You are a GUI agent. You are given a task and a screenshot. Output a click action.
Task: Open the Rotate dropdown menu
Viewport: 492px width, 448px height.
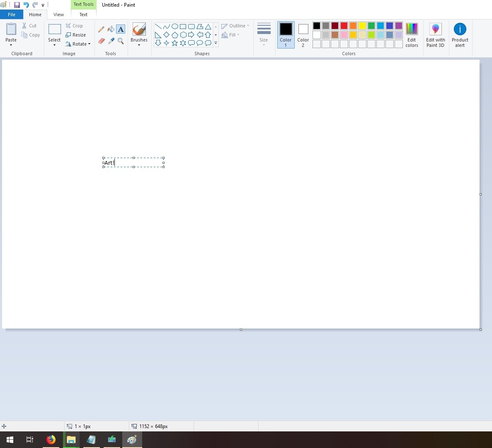pos(78,44)
